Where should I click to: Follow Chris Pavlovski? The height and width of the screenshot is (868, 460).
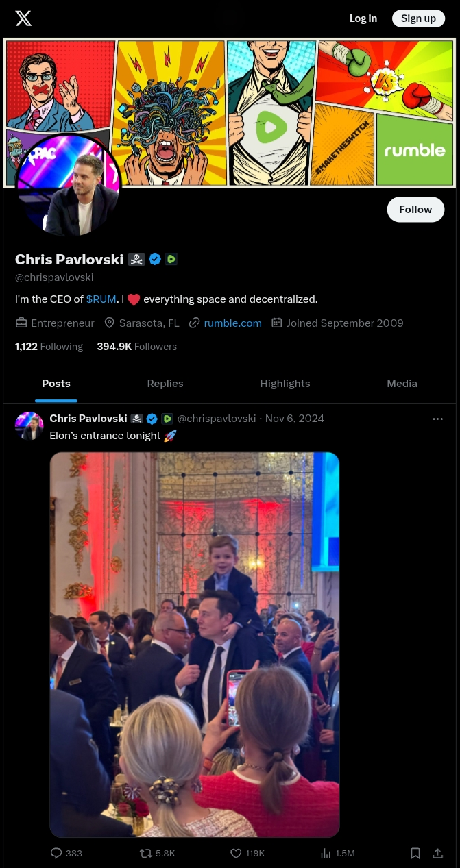click(415, 210)
